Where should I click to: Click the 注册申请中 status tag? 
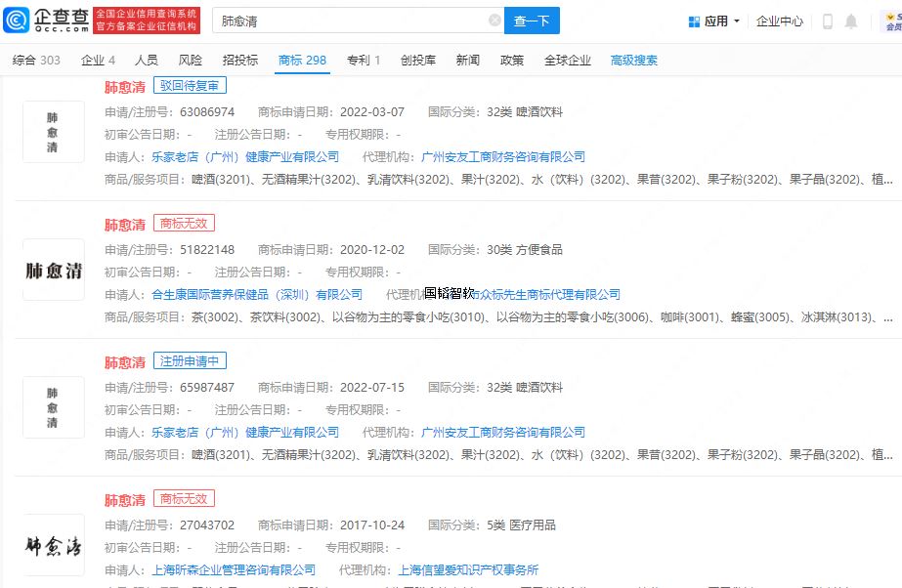click(x=190, y=361)
